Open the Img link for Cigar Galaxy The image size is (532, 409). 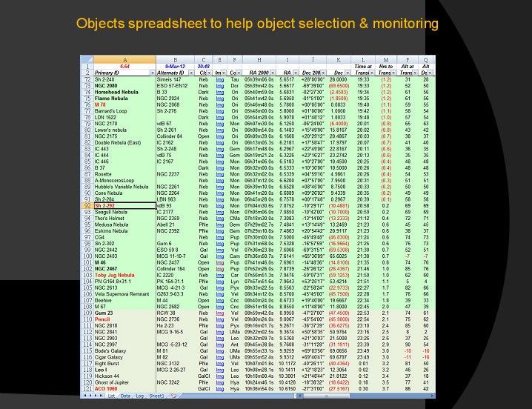[220, 357]
